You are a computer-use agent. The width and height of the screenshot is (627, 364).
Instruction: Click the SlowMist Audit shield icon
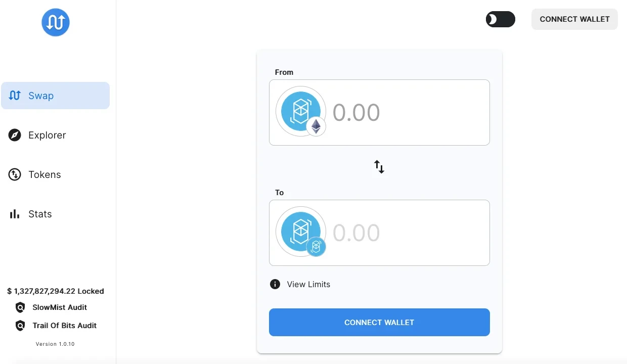20,307
